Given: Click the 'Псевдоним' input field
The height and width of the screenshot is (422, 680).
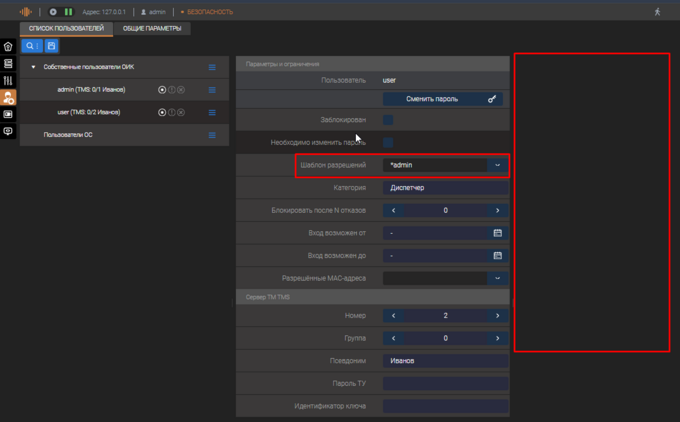Looking at the screenshot, I should (445, 361).
